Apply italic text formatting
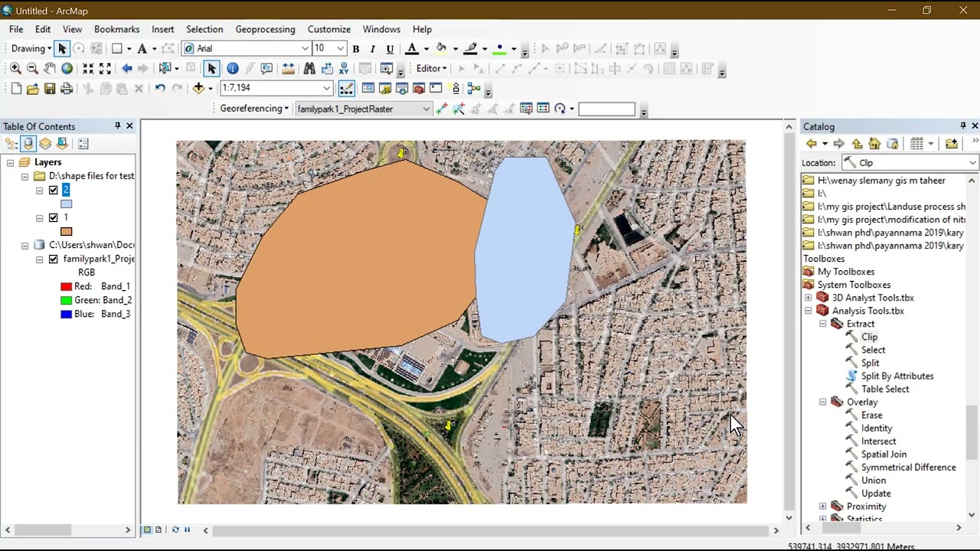This screenshot has width=980, height=551. (373, 49)
